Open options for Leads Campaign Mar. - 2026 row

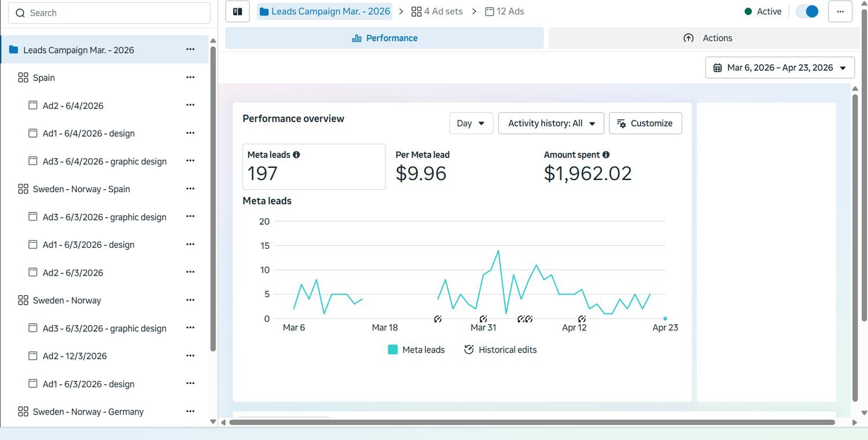[190, 50]
